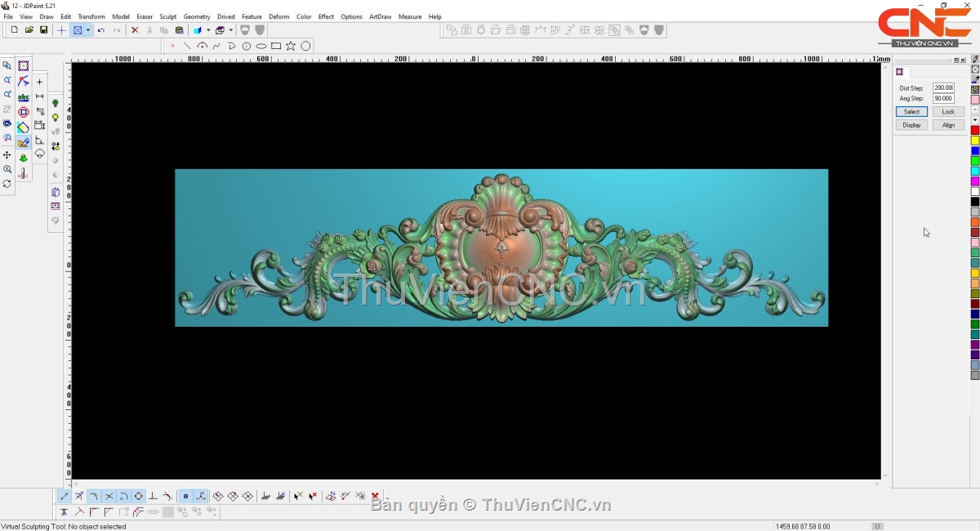Open the Geometry menu
Viewport: 980px width, 531px height.
click(197, 16)
